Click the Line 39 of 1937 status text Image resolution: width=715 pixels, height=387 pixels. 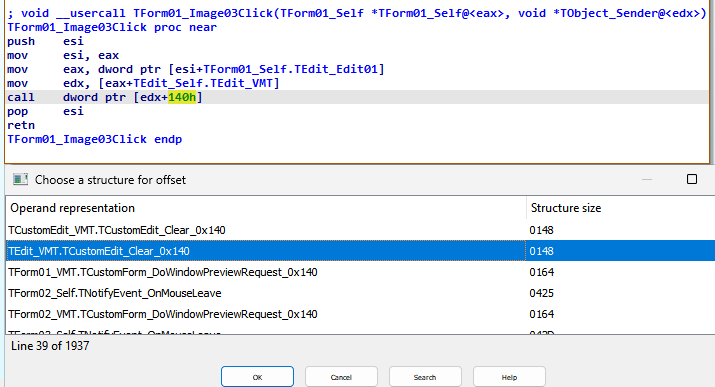[50, 346]
